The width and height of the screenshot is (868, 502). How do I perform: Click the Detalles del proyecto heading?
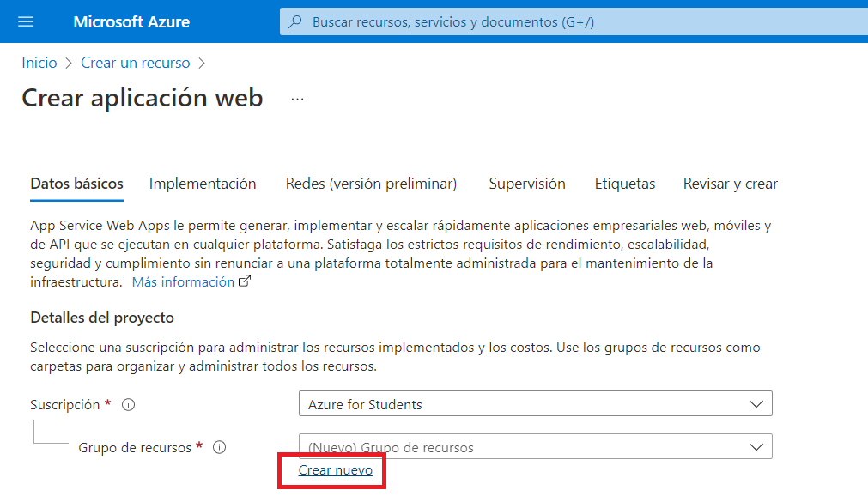[x=102, y=318]
